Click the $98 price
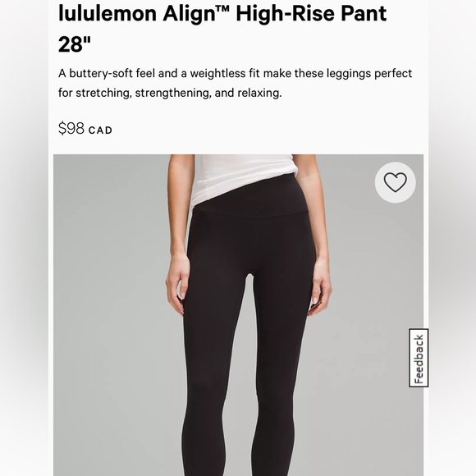476x476 pixels. [71, 128]
